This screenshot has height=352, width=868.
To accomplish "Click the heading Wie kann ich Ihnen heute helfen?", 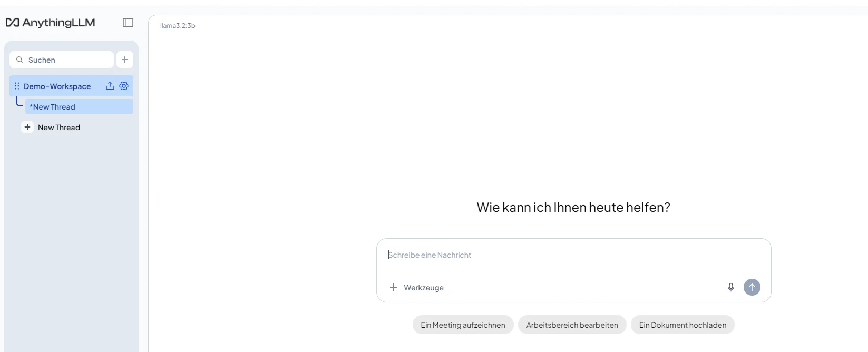I will (573, 207).
